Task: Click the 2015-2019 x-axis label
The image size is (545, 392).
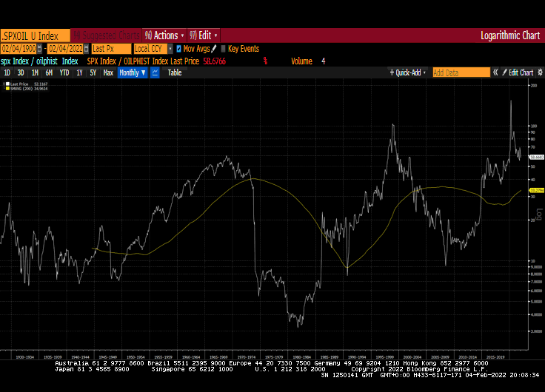Action: [x=495, y=357]
